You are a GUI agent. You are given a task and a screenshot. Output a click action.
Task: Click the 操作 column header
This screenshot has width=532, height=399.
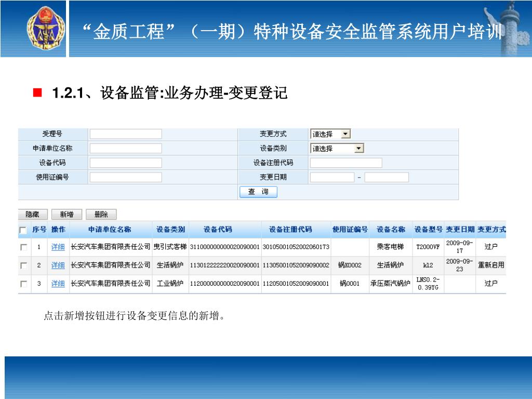click(x=58, y=229)
